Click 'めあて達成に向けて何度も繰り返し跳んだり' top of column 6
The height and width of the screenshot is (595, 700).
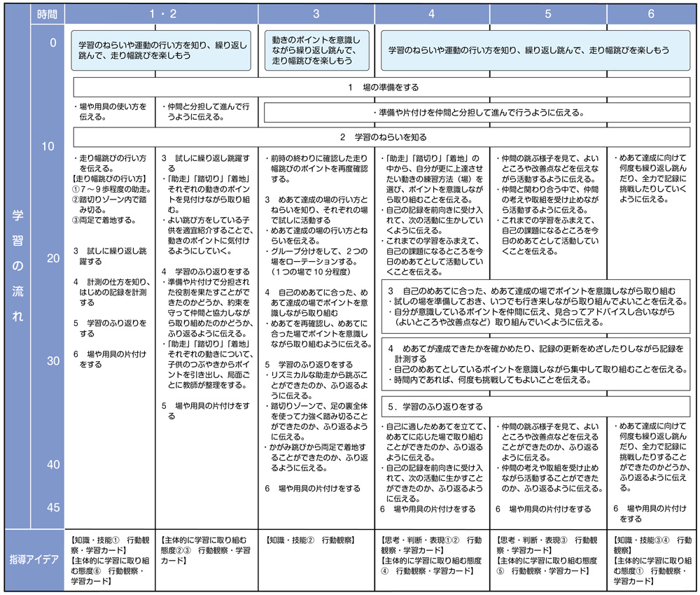(650, 178)
